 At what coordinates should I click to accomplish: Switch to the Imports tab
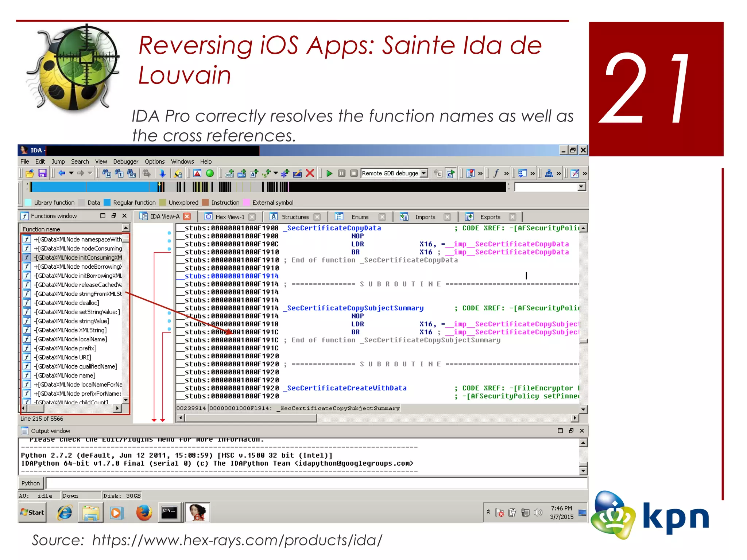[x=425, y=217]
